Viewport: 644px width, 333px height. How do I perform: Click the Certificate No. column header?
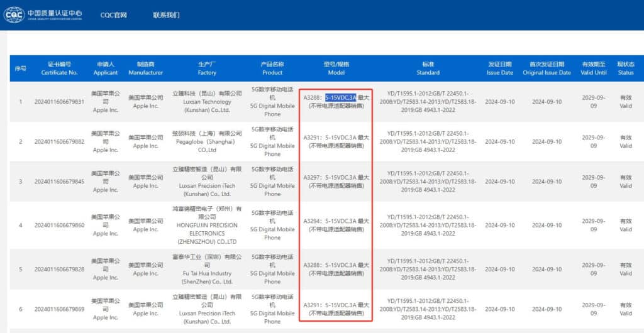tap(59, 68)
